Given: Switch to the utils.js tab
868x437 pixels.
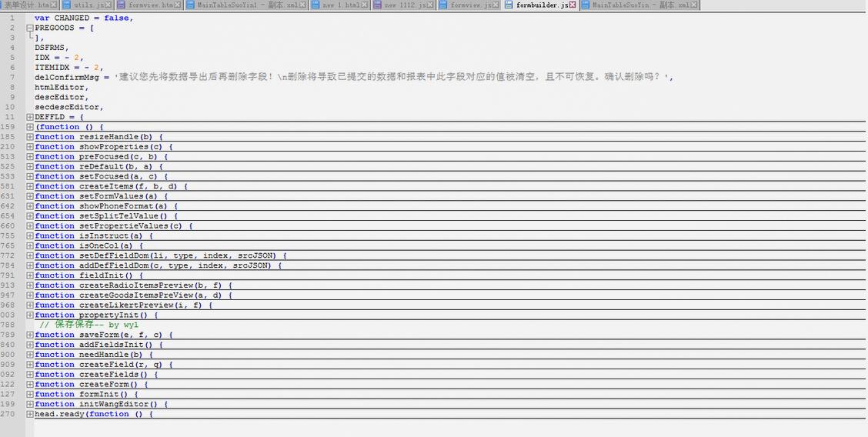Looking at the screenshot, I should click(87, 5).
